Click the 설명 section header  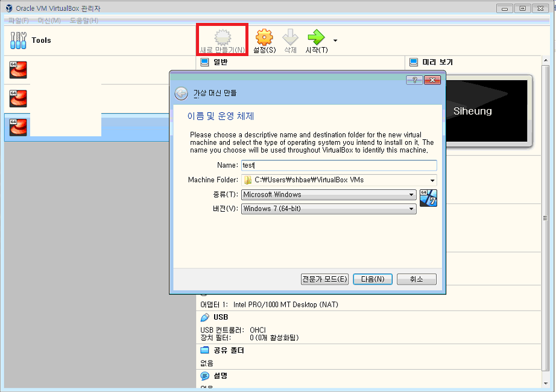220,376
